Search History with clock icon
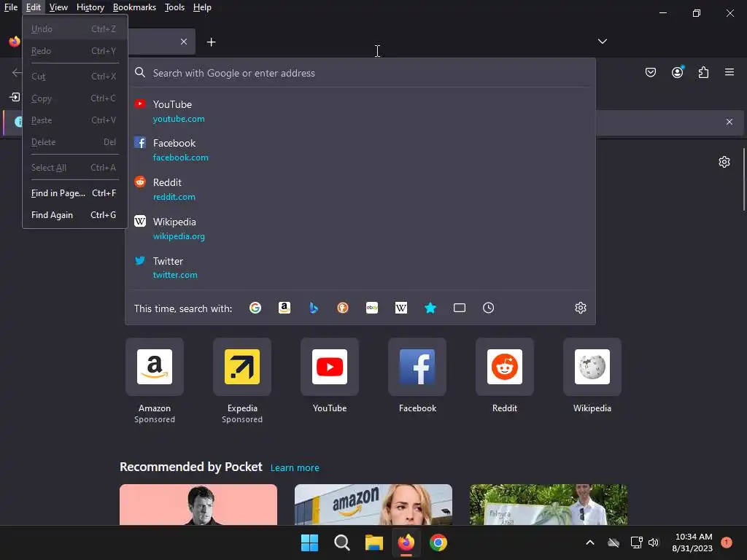 pyautogui.click(x=488, y=308)
